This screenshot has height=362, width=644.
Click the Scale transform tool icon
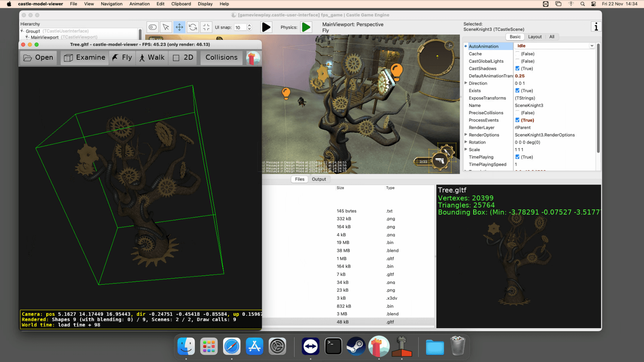pos(206,27)
